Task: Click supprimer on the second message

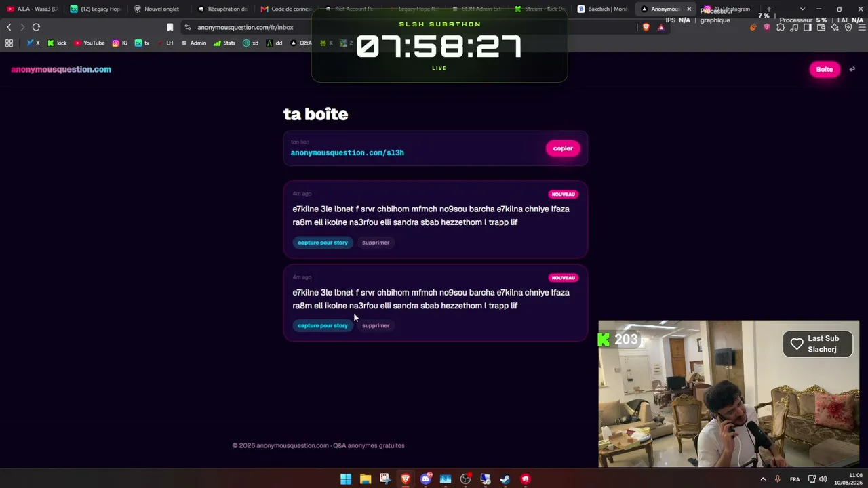Action: [376, 325]
